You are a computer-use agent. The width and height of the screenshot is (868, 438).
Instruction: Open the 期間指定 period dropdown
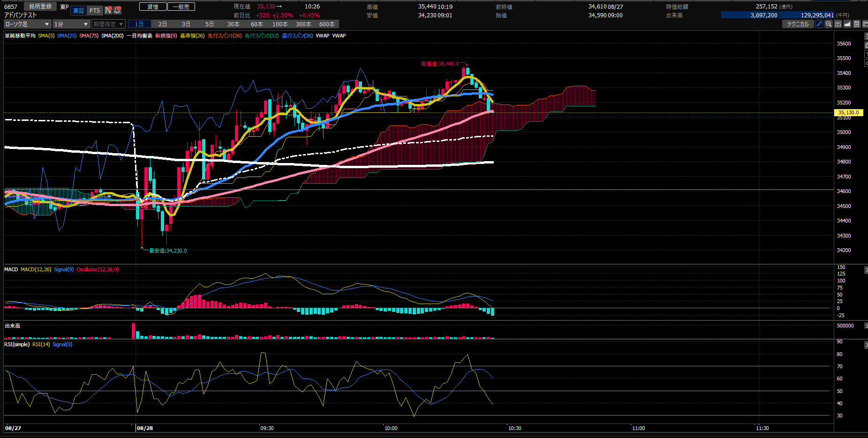[108, 24]
